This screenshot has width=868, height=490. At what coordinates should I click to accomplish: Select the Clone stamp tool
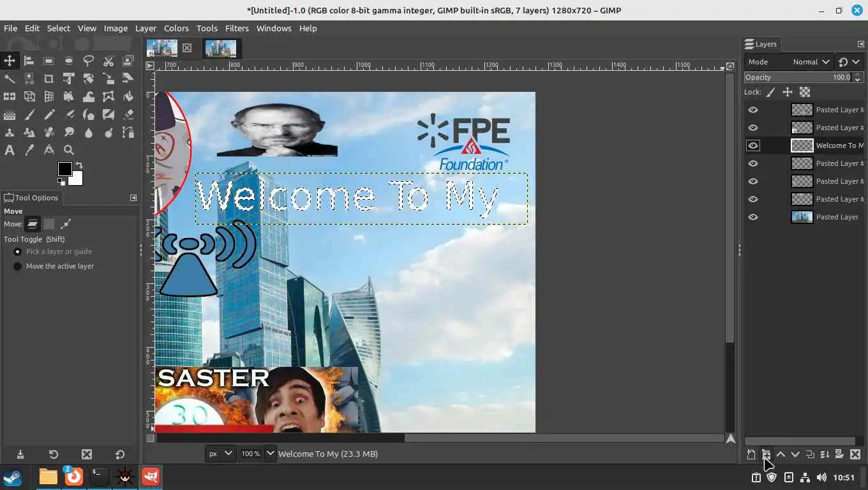coord(10,132)
